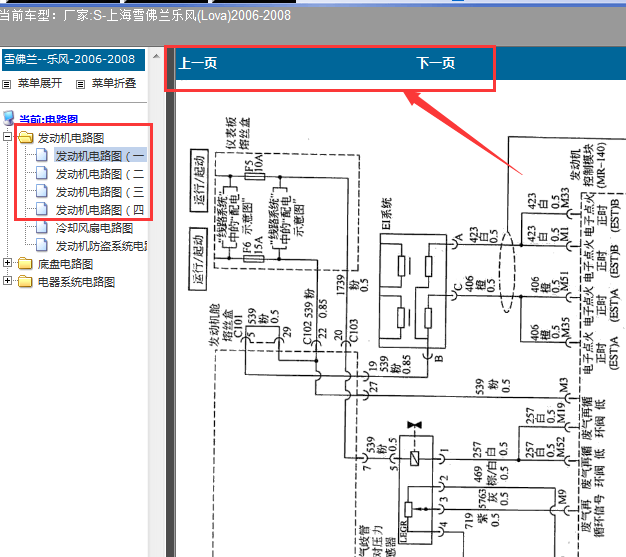Image resolution: width=626 pixels, height=557 pixels.
Task: Click document icon of 冷却风扇电路图
Action: 42,227
